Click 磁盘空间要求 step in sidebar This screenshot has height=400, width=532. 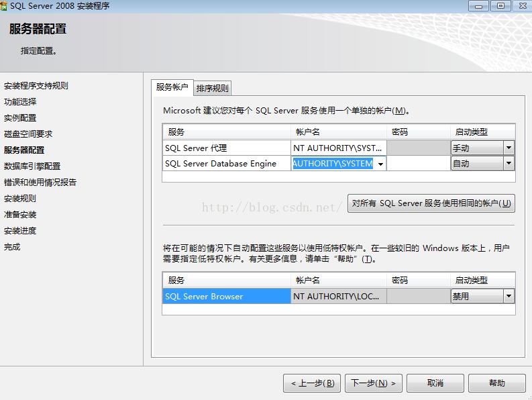28,134
